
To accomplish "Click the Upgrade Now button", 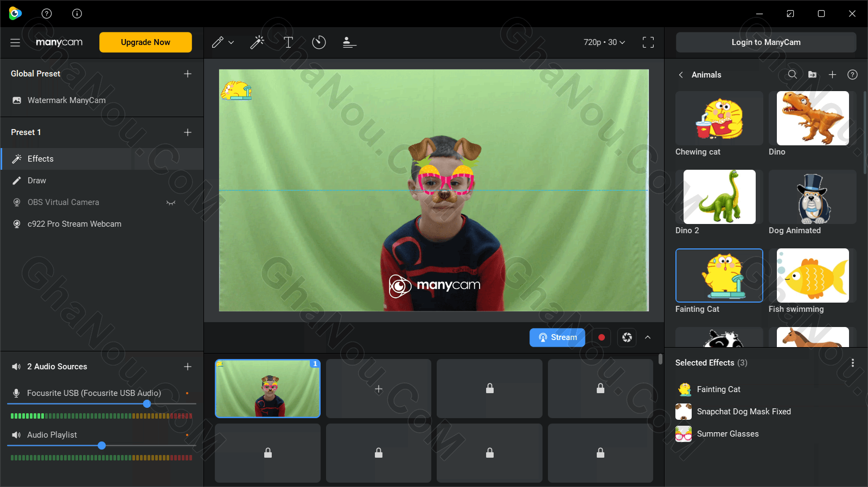I will (145, 42).
